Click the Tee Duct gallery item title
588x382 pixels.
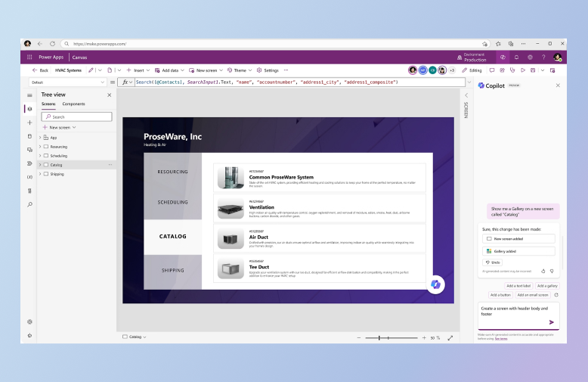tap(259, 267)
